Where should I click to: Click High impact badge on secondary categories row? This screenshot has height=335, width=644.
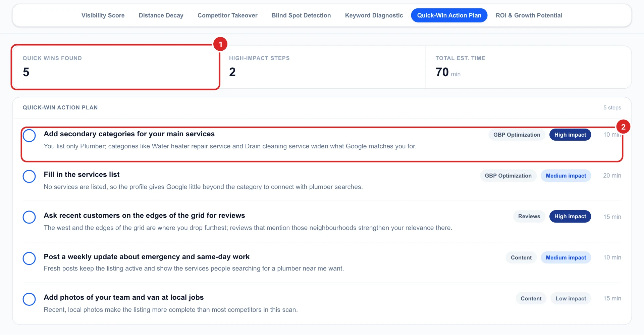click(x=570, y=135)
